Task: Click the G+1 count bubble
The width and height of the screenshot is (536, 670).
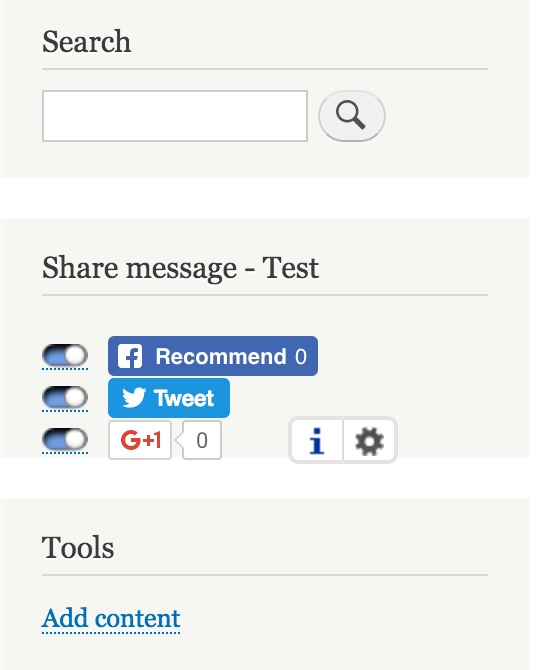Action: (202, 440)
